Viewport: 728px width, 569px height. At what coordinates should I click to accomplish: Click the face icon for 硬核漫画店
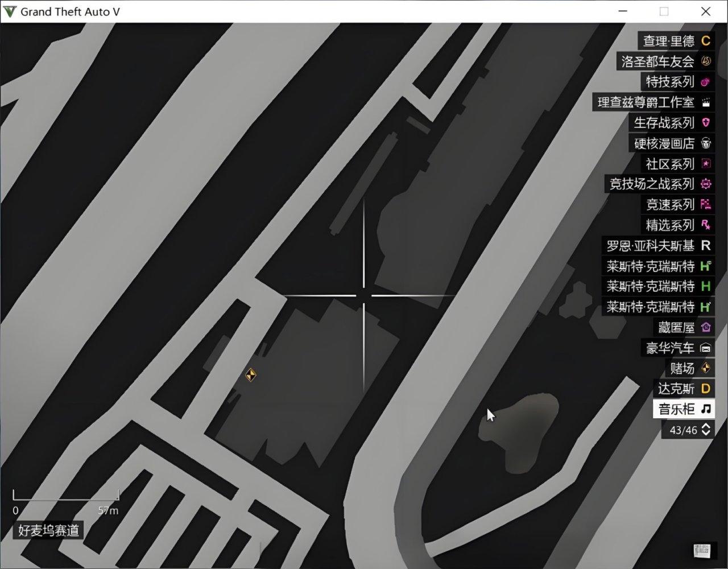[706, 143]
